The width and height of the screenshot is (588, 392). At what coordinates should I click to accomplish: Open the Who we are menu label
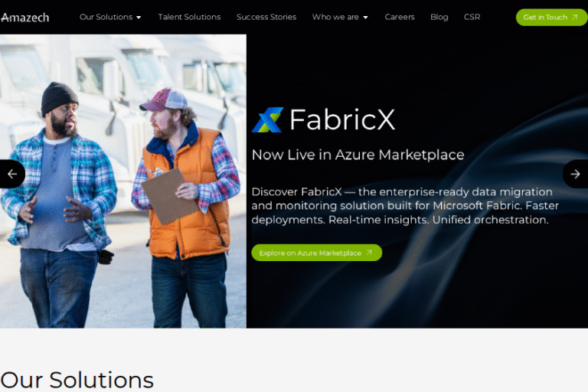[x=335, y=17]
